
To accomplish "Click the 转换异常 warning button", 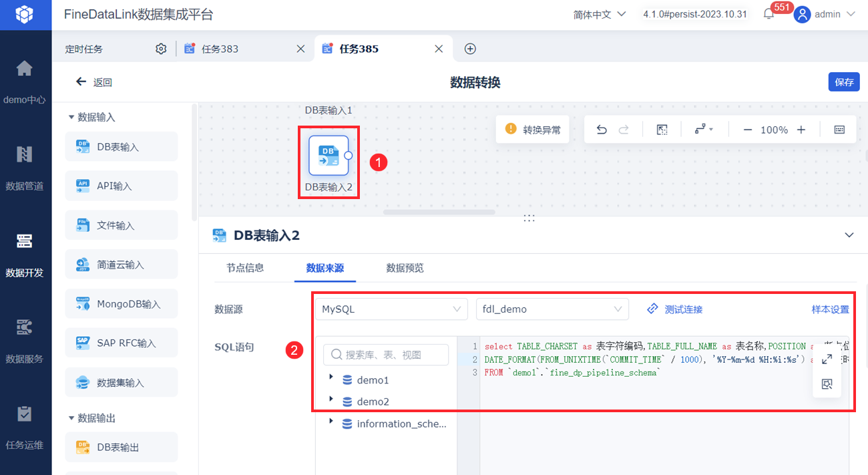I will click(532, 130).
